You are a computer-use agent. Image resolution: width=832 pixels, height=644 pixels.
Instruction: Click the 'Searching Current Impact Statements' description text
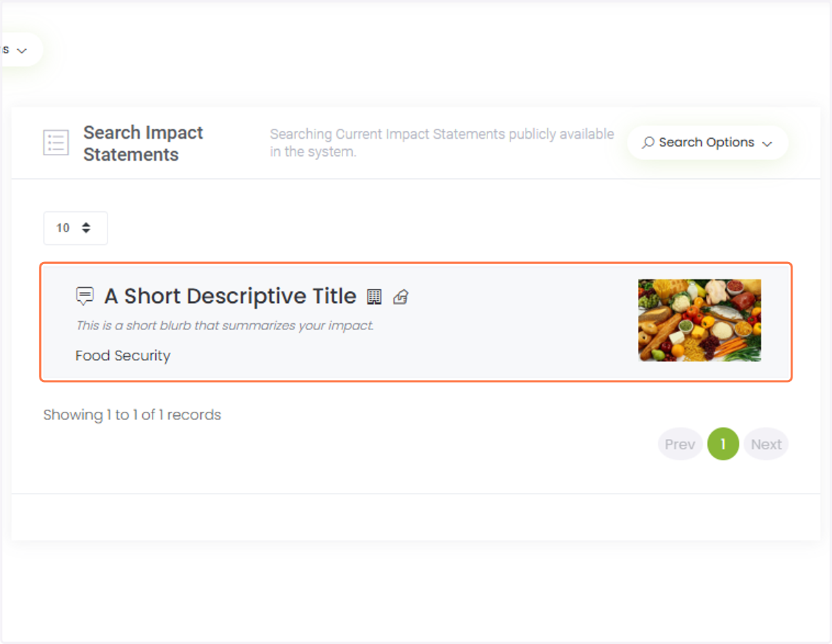click(x=442, y=143)
